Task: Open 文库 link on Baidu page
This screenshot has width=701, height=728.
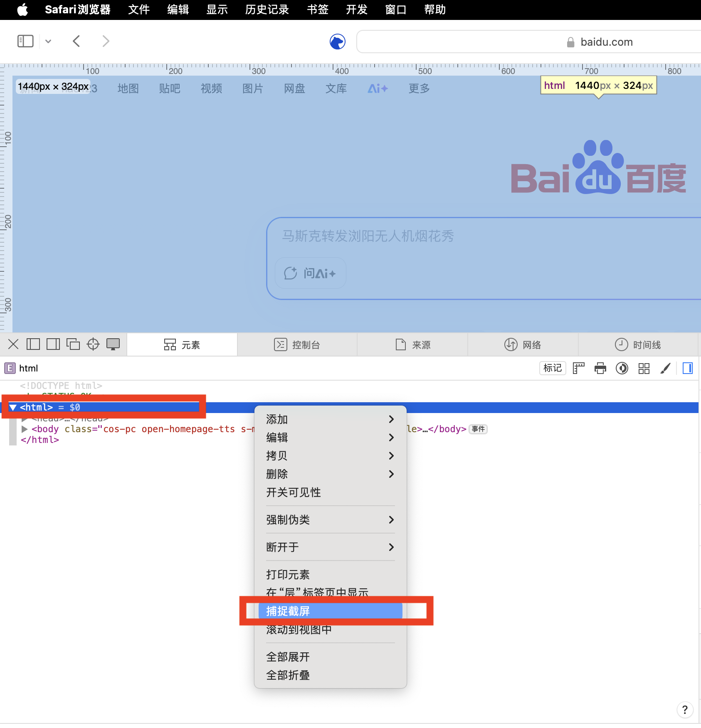Action: [x=336, y=89]
